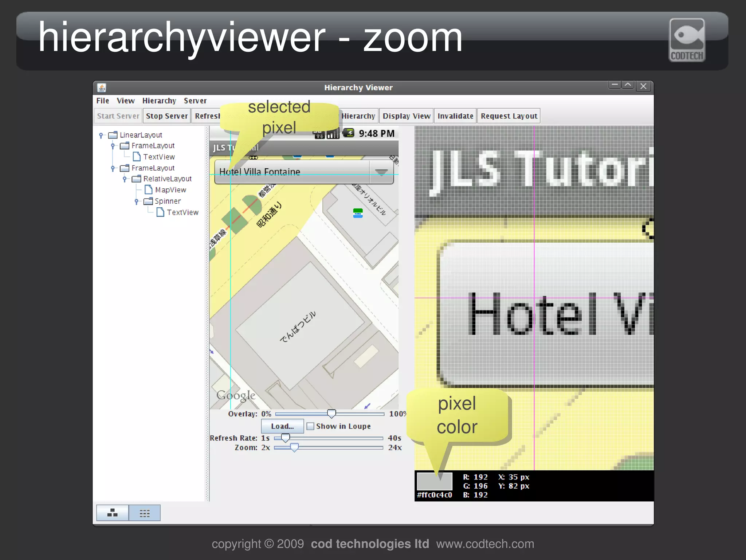Select the second FrameLayout folder icon
Viewport: 746px width, 560px height.
tap(125, 168)
